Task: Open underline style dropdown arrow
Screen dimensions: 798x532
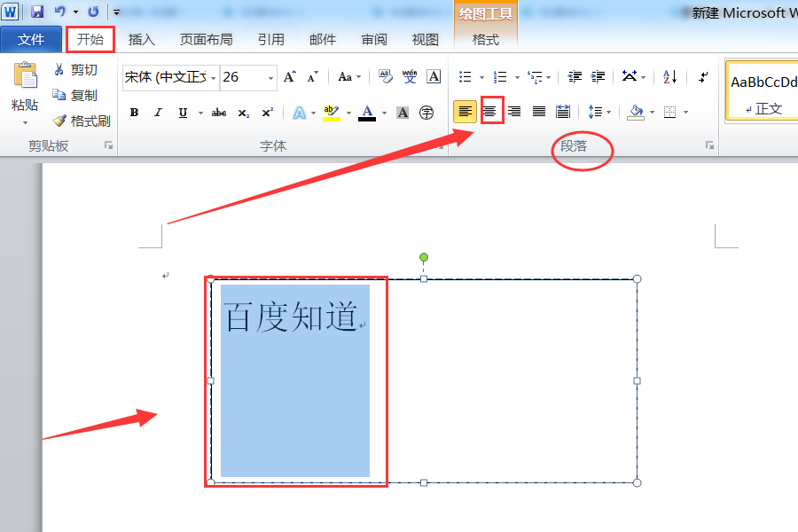Action: [x=200, y=113]
